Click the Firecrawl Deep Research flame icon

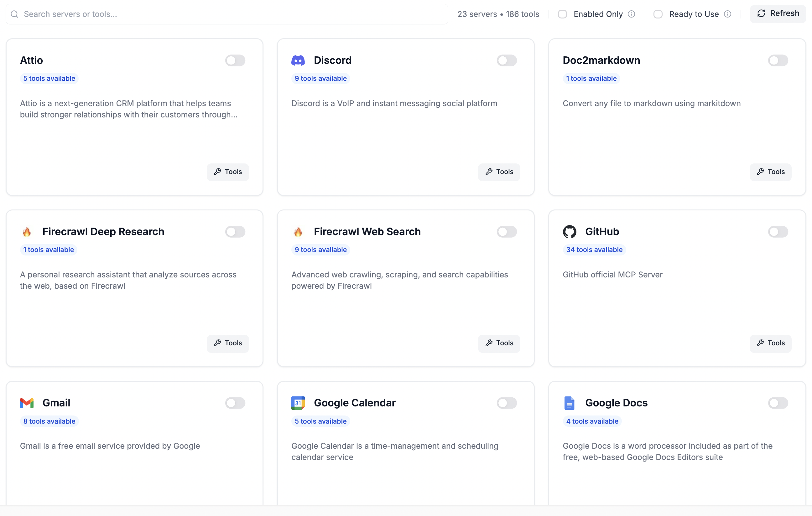27,232
